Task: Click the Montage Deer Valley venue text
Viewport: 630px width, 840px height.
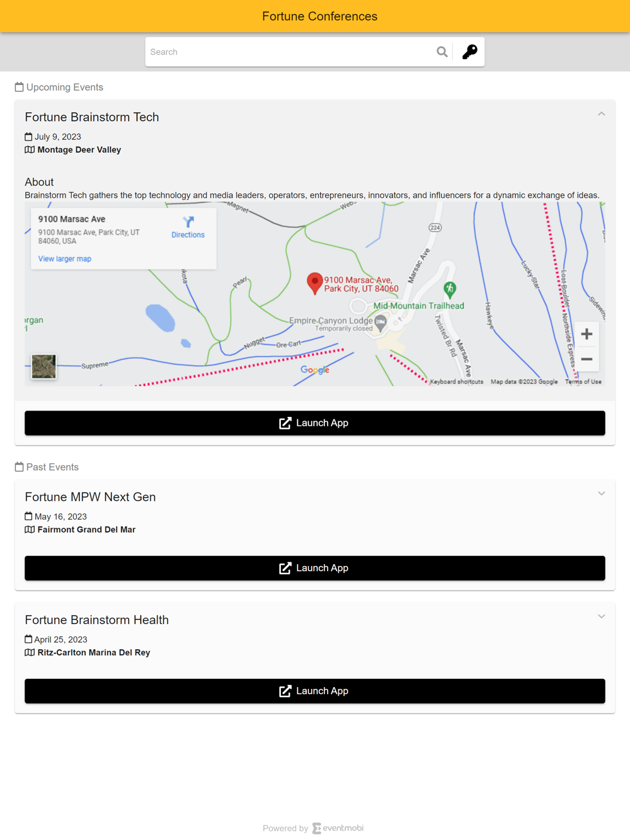Action: tap(79, 150)
